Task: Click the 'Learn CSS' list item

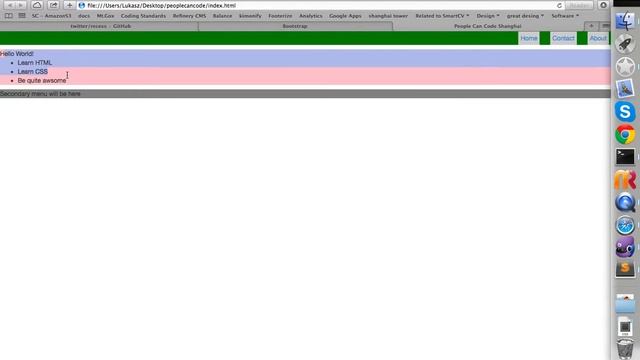Action: [33, 71]
